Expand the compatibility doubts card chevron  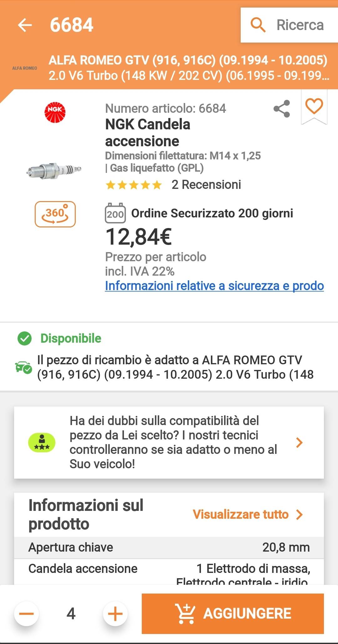click(299, 442)
